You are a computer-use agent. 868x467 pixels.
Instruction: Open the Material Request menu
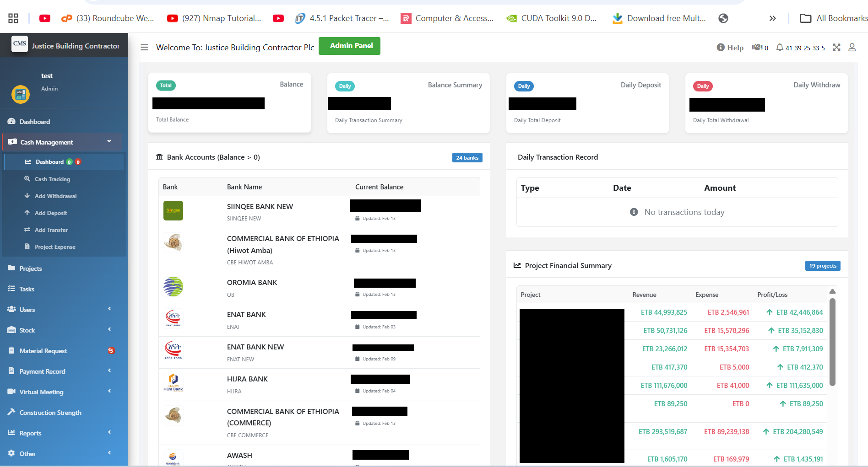point(43,350)
